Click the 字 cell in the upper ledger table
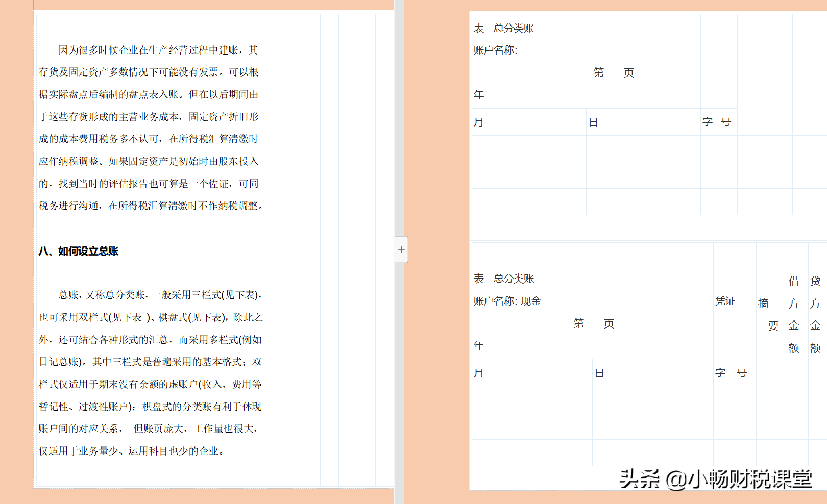 tap(708, 121)
